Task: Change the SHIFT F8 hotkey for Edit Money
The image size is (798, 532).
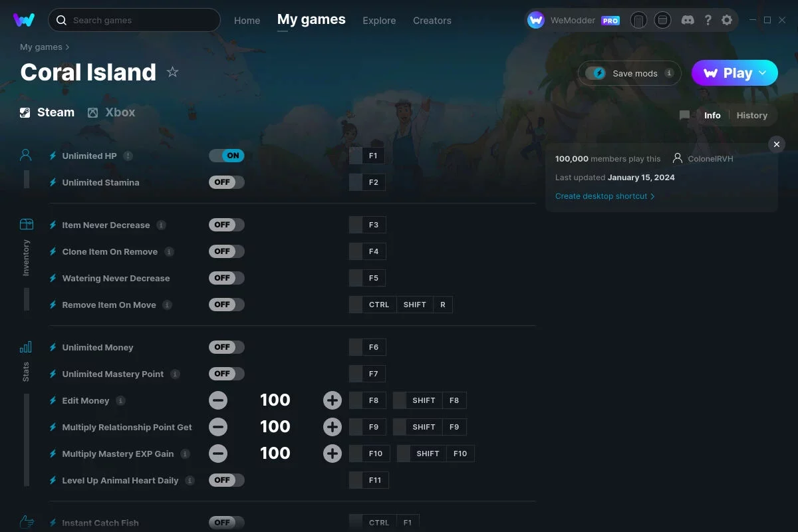Action: click(x=430, y=400)
